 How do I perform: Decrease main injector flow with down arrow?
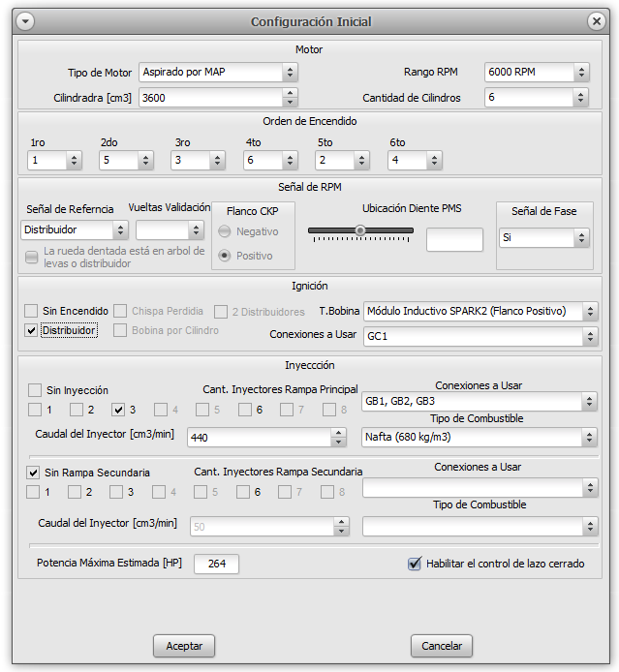click(339, 443)
